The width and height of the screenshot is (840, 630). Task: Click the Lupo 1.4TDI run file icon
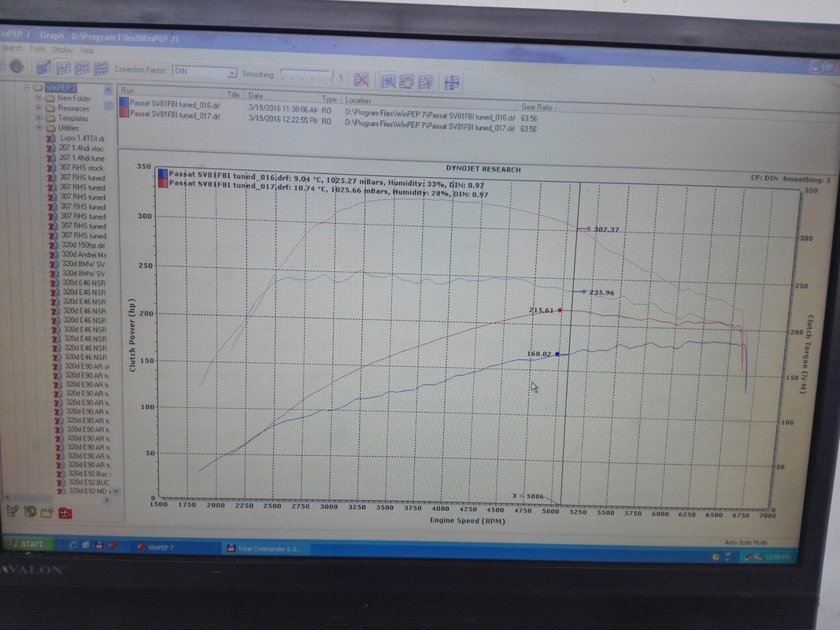pos(51,139)
